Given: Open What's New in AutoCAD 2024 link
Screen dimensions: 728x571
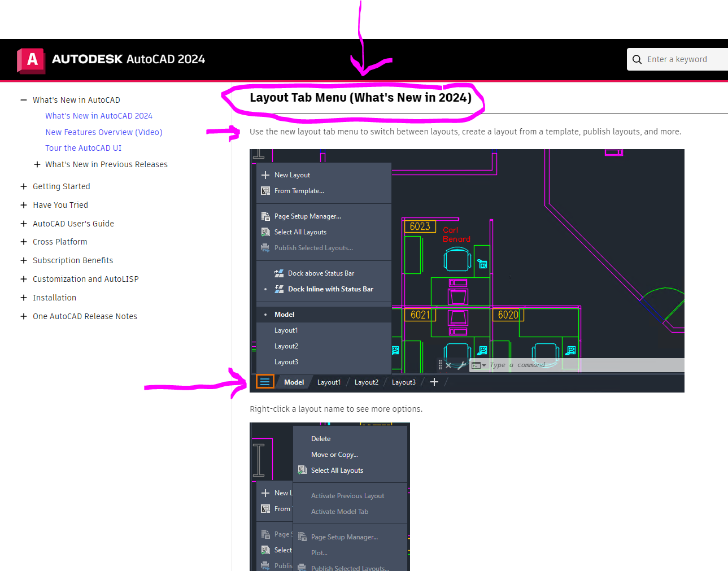Looking at the screenshot, I should [x=99, y=116].
